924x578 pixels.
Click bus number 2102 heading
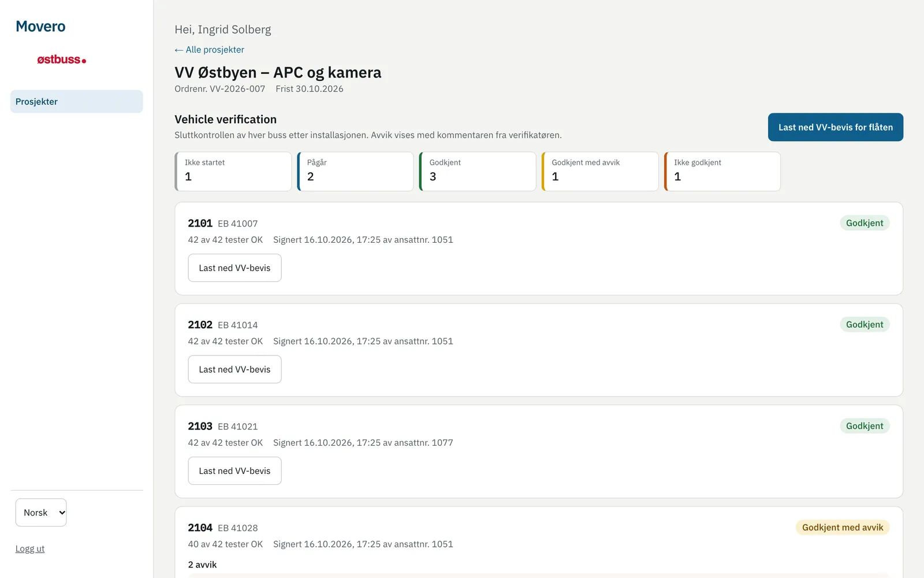(200, 325)
